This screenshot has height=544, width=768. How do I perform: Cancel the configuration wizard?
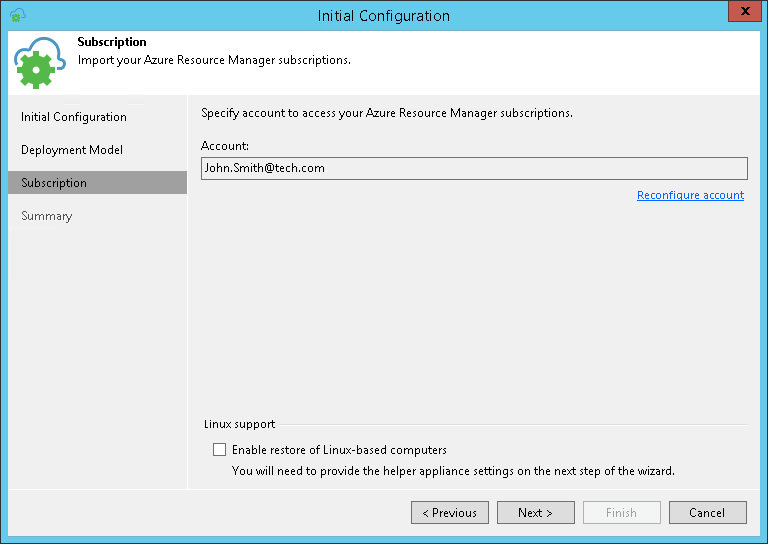click(707, 513)
